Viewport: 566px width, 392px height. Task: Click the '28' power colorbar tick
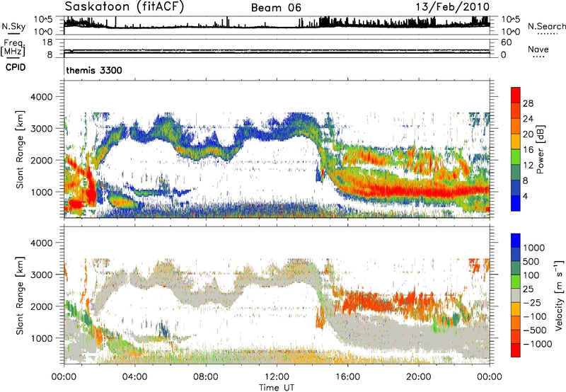528,103
